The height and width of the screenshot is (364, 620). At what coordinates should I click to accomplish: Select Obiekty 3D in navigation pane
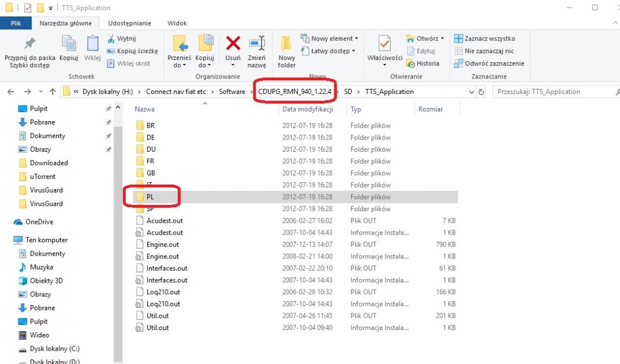click(x=46, y=280)
